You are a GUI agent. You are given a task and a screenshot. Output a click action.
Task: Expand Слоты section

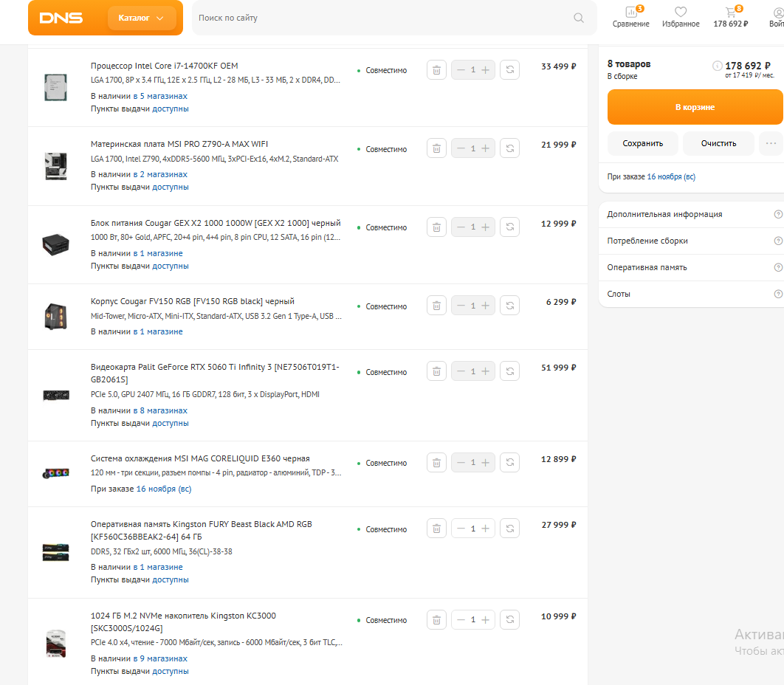pyautogui.click(x=692, y=294)
